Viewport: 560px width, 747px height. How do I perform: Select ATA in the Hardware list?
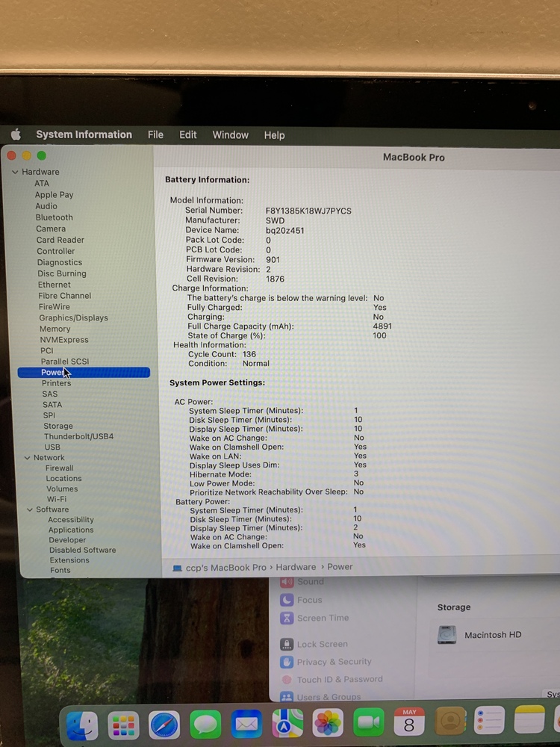pos(41,183)
